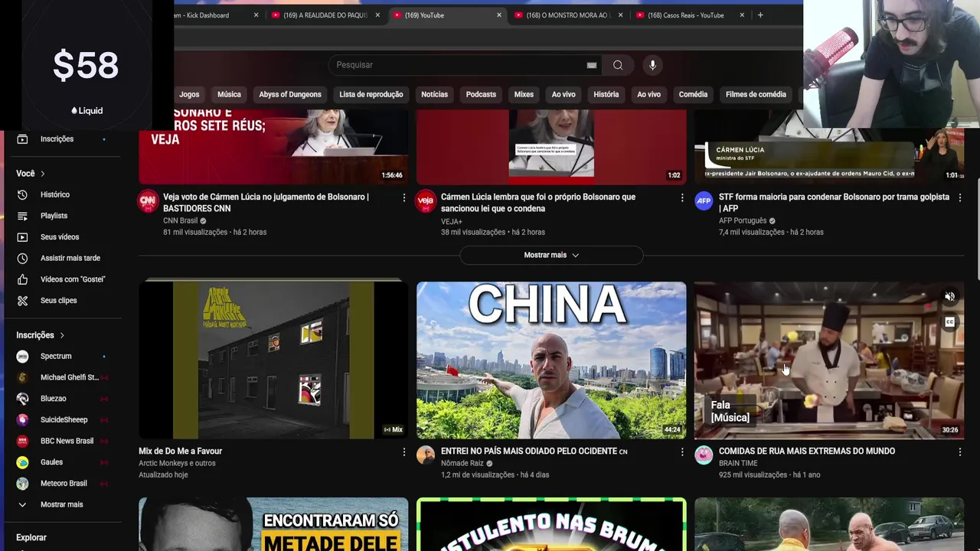
Task: Open BRAIN TIME channel avatar
Action: point(704,455)
